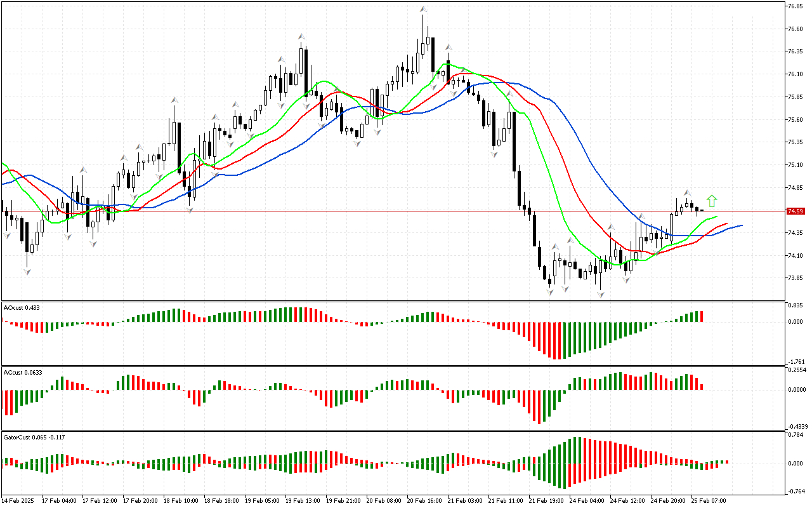Screen dimensions: 812x508
Task: Click the 19 Feb 05:00 time label
Action: coord(262,500)
